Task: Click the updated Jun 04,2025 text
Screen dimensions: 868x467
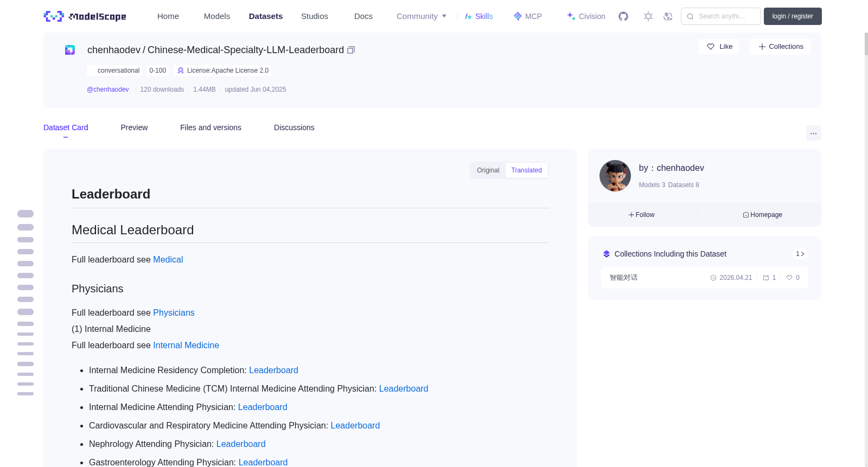Action: (x=256, y=89)
